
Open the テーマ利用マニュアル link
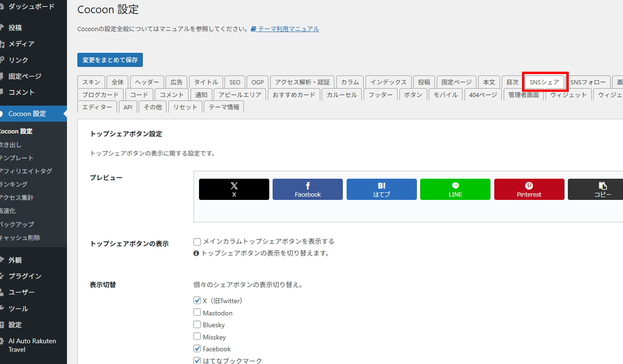[x=288, y=29]
